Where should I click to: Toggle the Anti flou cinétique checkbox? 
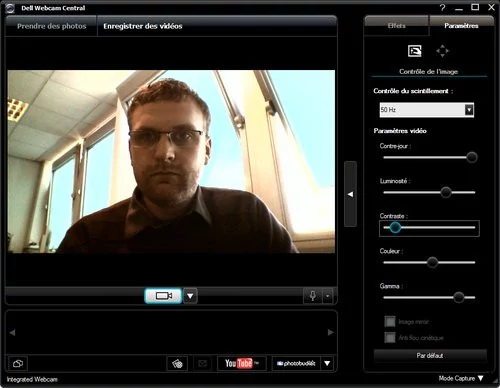390,337
